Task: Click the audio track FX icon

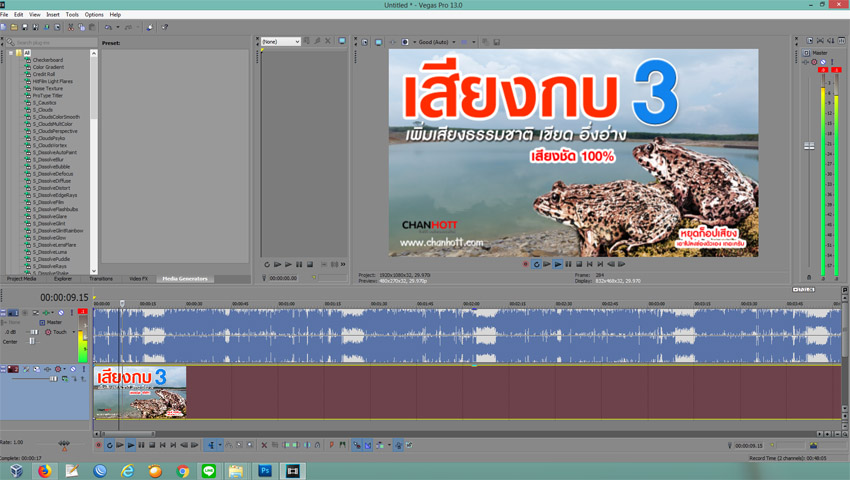Action: [46, 313]
